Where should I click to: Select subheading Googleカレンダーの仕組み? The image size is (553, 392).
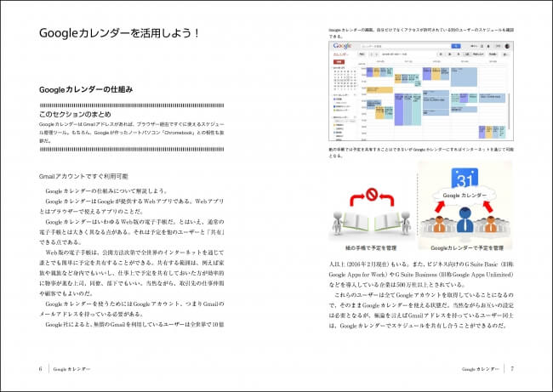tap(86, 89)
